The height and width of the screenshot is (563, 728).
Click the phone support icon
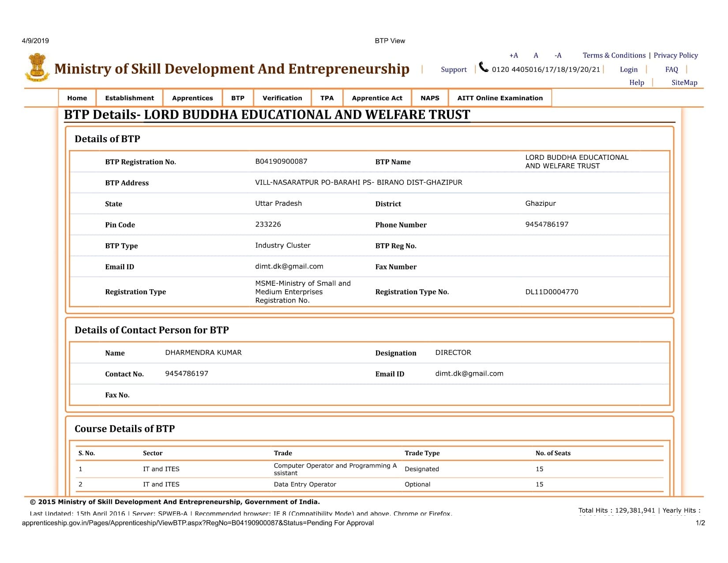coord(484,67)
